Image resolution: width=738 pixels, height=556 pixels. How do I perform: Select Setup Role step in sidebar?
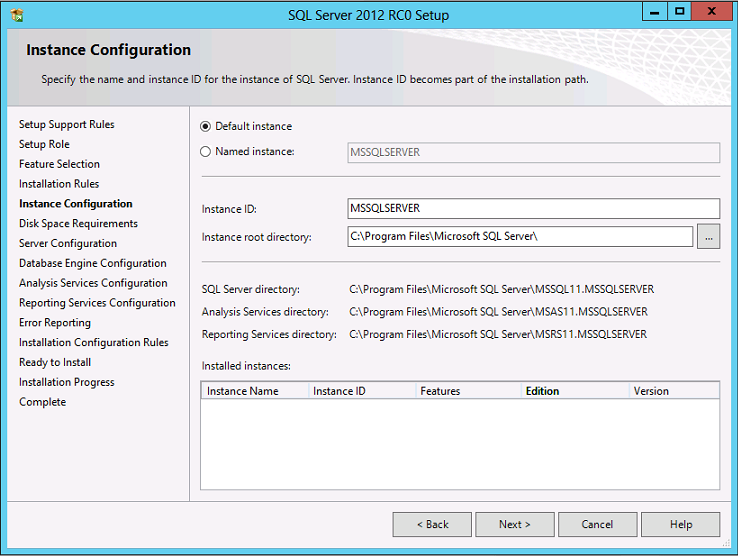click(44, 144)
